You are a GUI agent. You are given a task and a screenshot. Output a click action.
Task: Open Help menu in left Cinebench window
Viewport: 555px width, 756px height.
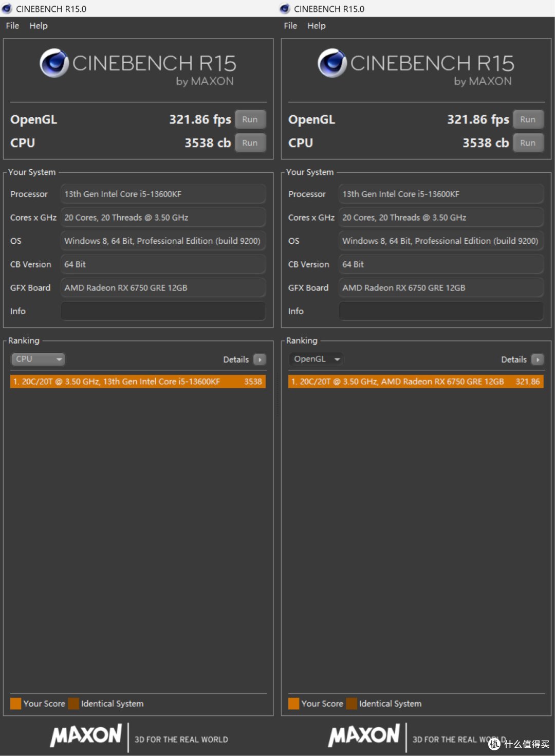pyautogui.click(x=38, y=26)
